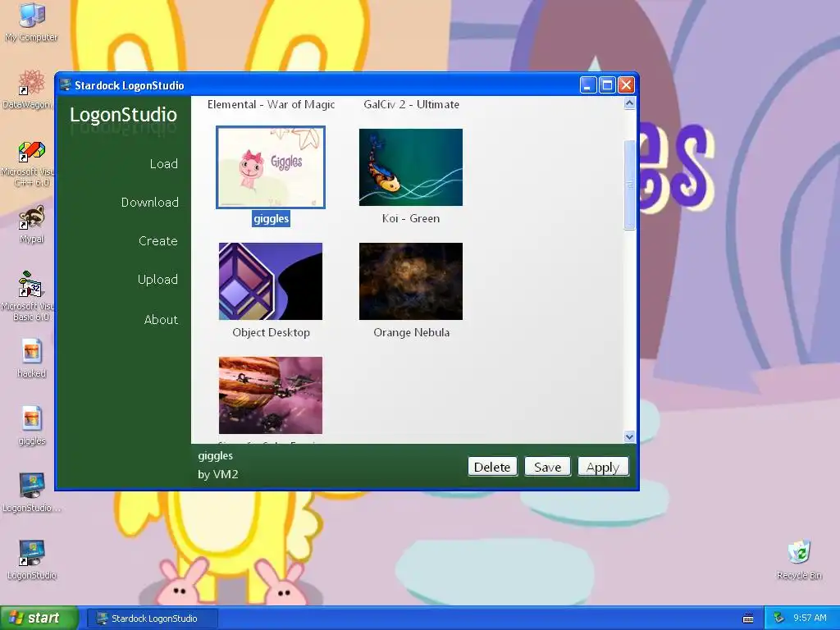Click the scrollbar up arrow
The width and height of the screenshot is (840, 630).
point(629,103)
